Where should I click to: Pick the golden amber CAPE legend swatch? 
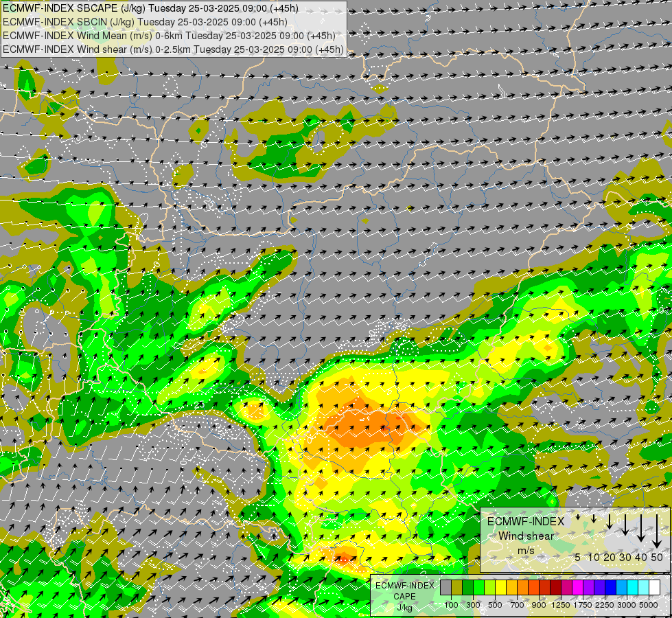tap(511, 588)
